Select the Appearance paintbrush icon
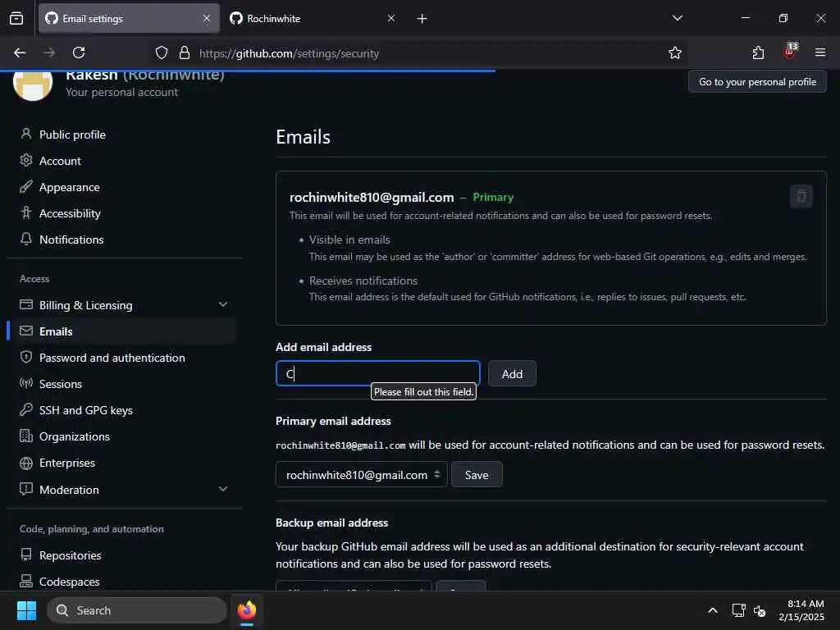 pos(25,186)
